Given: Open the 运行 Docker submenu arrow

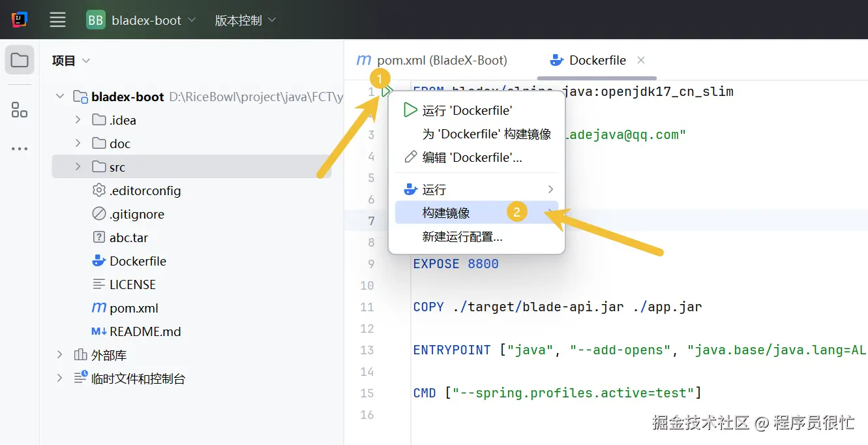Looking at the screenshot, I should pos(550,189).
